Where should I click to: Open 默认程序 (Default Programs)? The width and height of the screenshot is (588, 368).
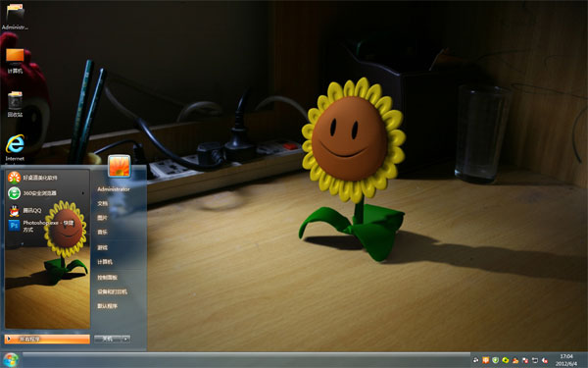point(107,306)
